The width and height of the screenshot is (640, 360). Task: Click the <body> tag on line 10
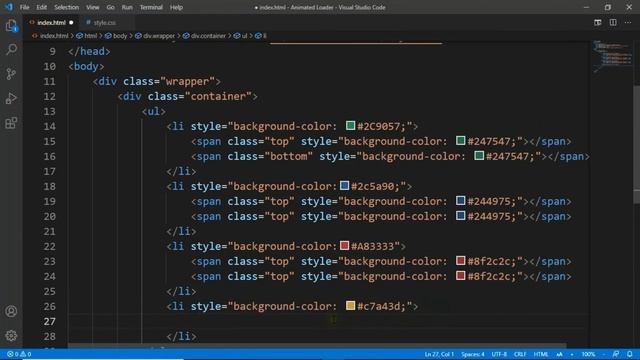pyautogui.click(x=86, y=67)
